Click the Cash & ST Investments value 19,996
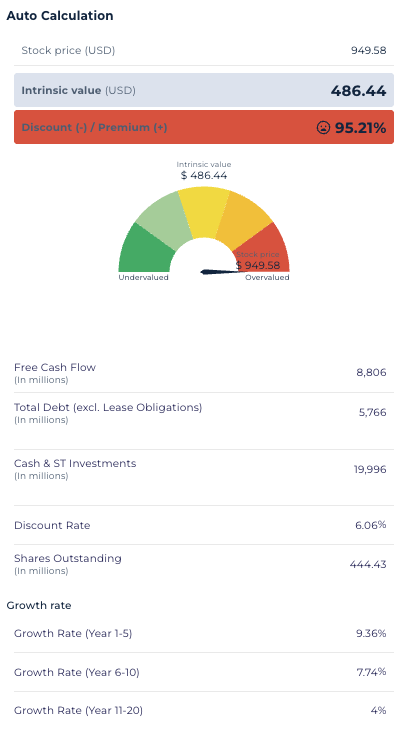410x736 pixels. click(x=370, y=469)
